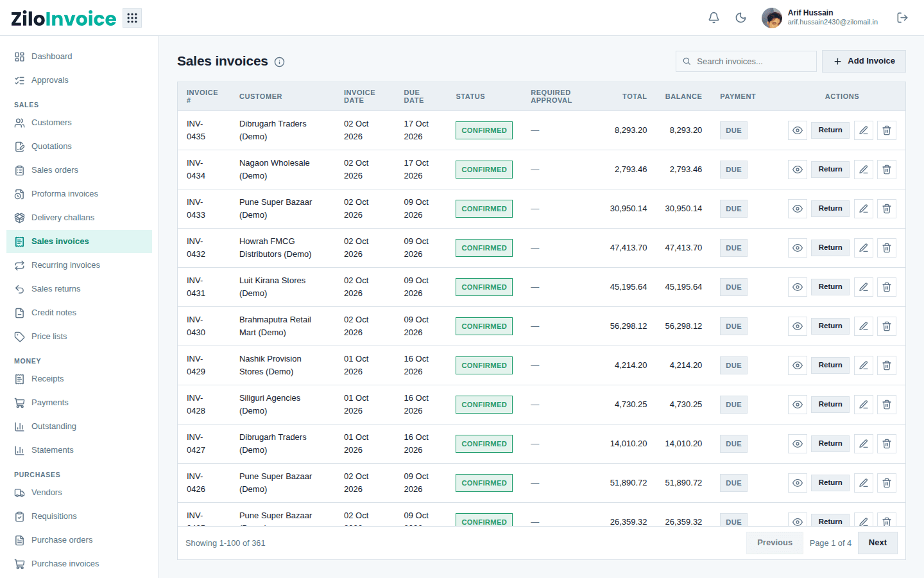924x578 pixels.
Task: Focus the Search invoices field
Action: pos(746,62)
